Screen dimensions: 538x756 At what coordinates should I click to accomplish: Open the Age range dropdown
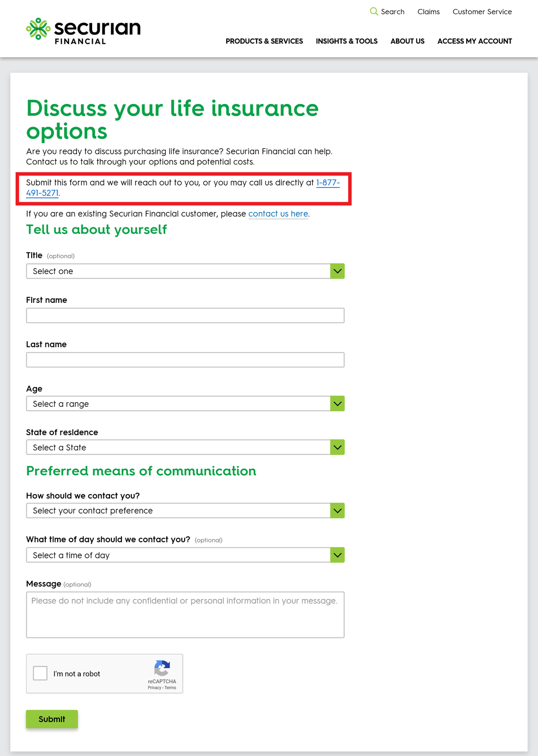185,404
